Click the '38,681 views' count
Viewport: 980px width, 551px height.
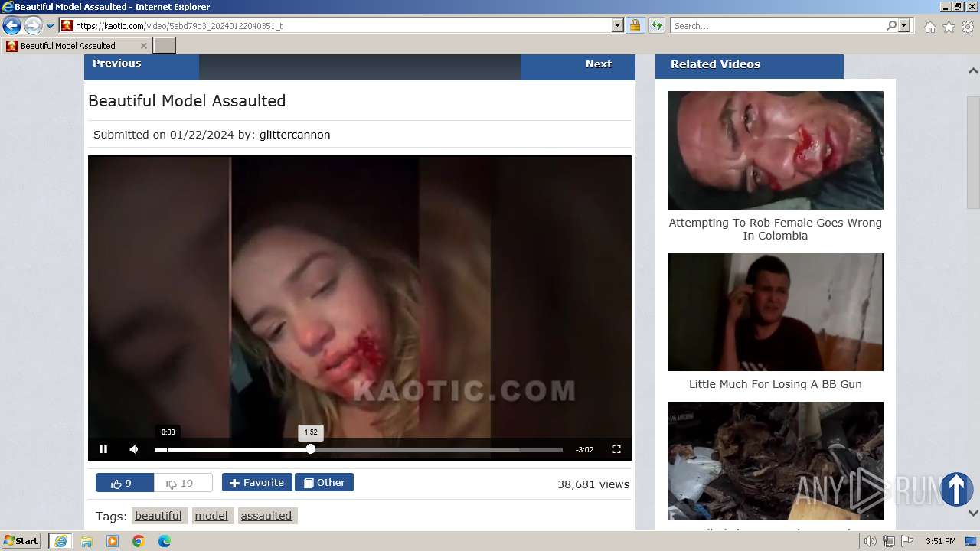[593, 484]
